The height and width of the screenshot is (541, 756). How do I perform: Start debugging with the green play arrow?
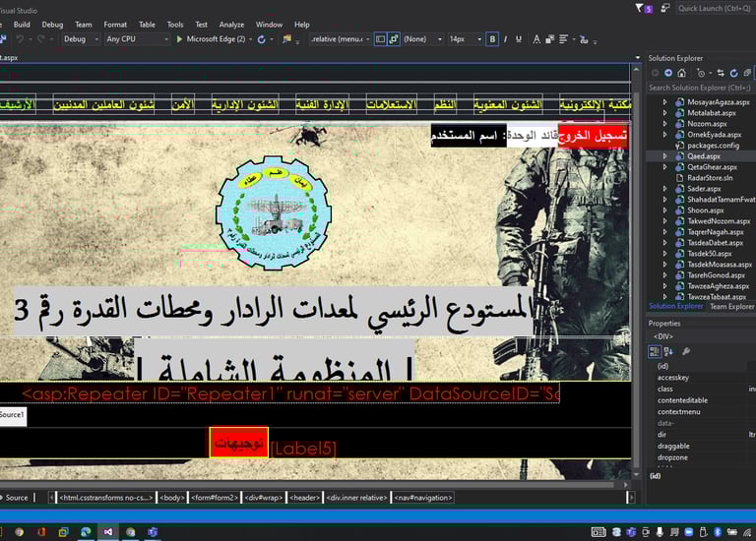[x=179, y=39]
